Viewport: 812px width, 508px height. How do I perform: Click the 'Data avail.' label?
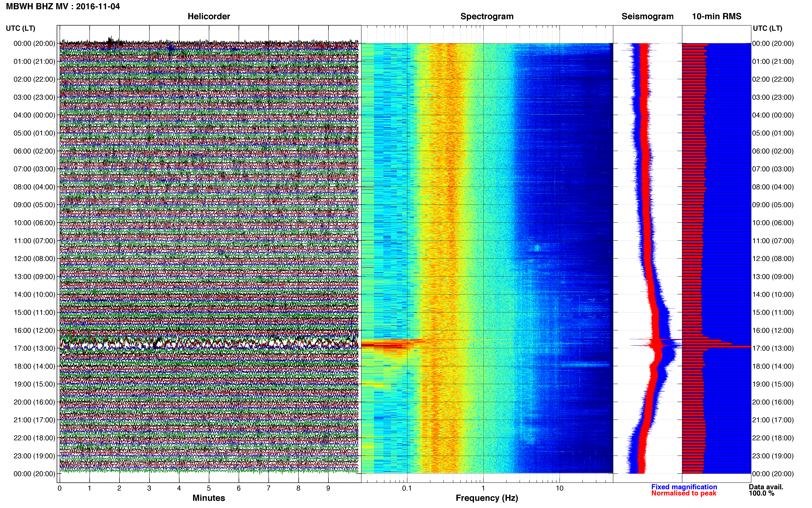pos(766,487)
